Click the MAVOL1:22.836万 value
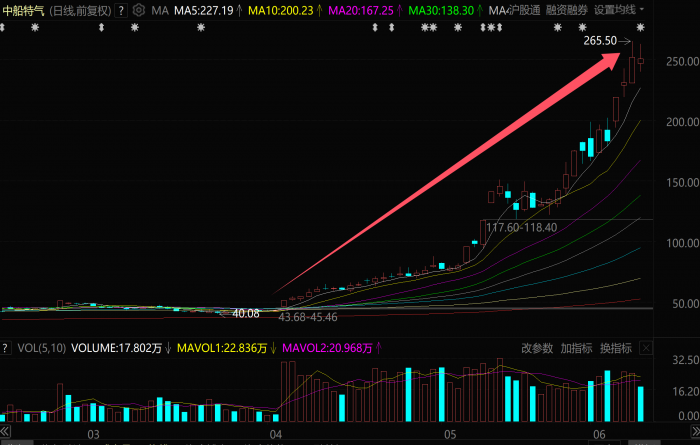Screen dimensions: 700x445 click(x=222, y=348)
